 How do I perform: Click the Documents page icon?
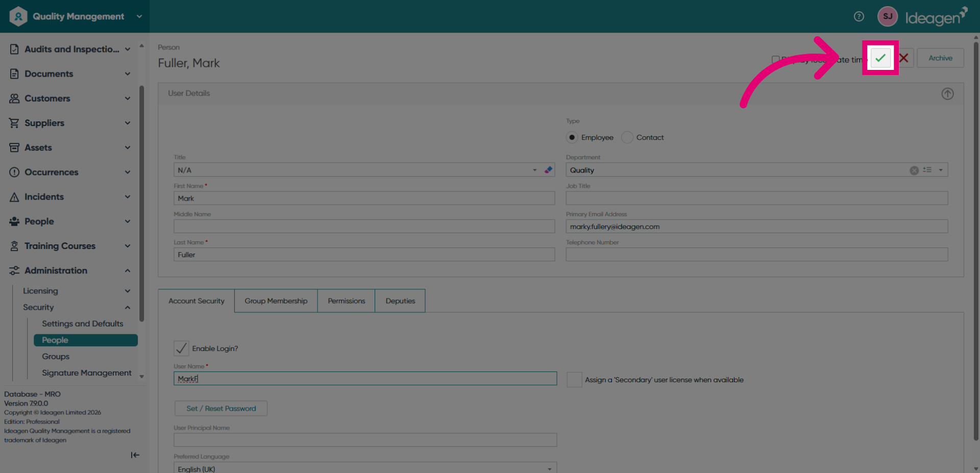click(x=14, y=73)
